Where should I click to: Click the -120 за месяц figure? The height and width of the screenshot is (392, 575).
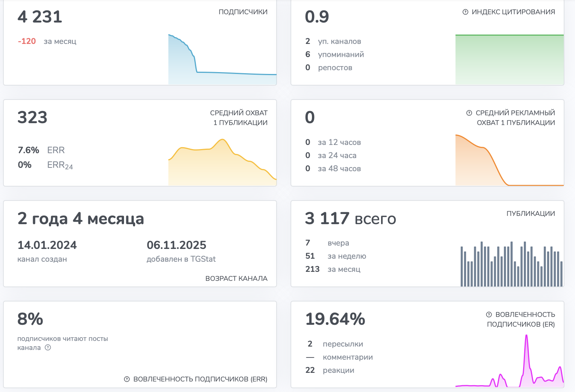tap(47, 41)
